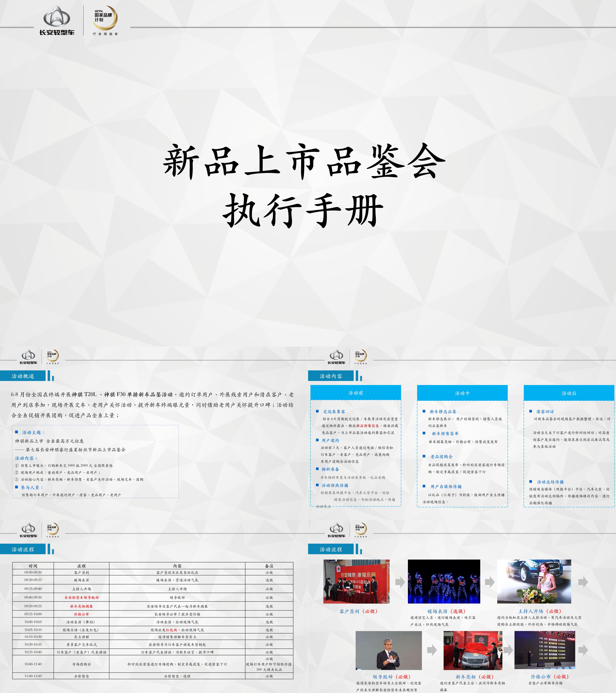Click the red 价格公布 cell in the table
The image size is (616, 693).
[81, 614]
